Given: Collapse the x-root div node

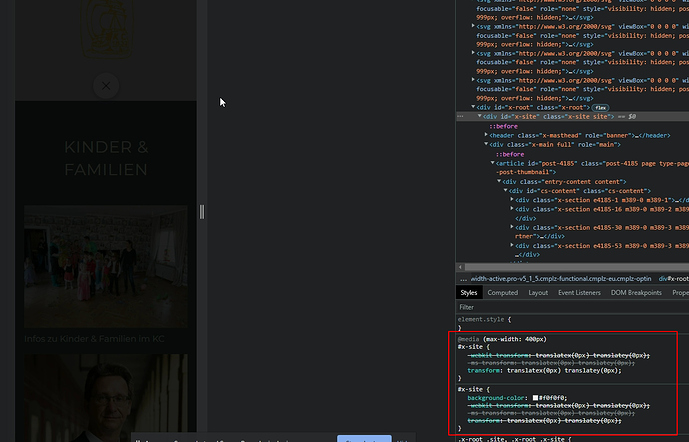Looking at the screenshot, I should [x=474, y=107].
